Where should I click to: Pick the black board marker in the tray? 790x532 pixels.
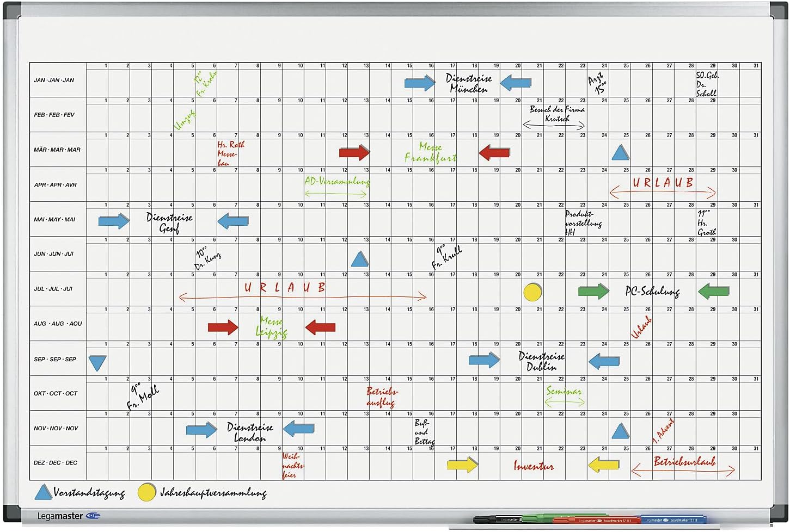point(498,519)
